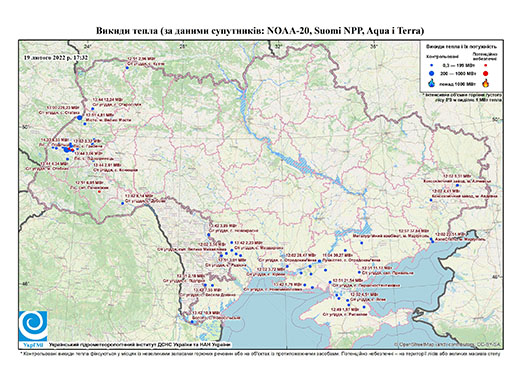Click the small blue dot legend symbol
The image size is (520, 368).
tap(432, 65)
